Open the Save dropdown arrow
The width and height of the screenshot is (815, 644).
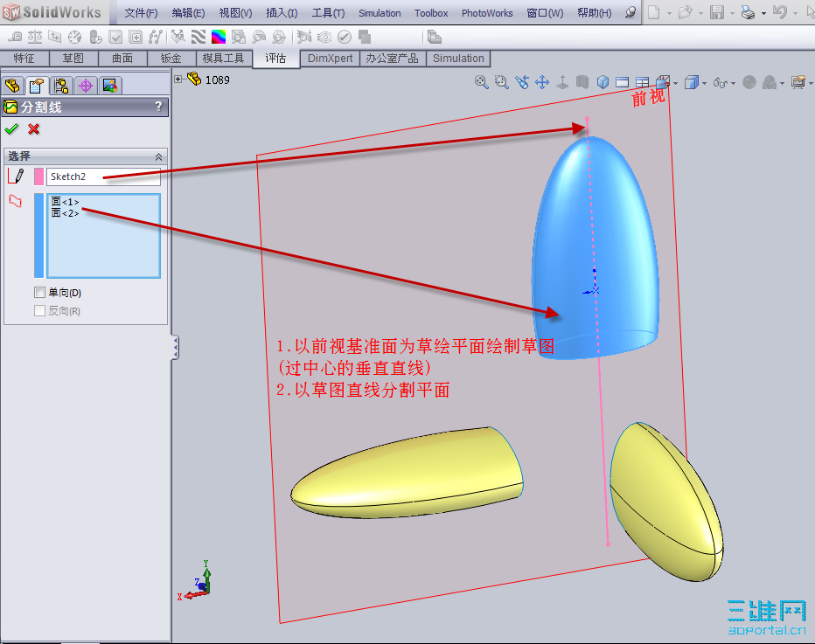click(732, 13)
